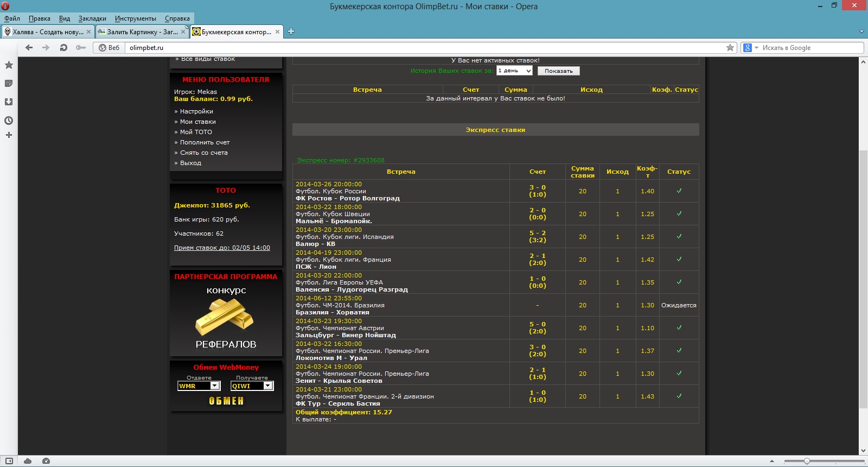This screenshot has height=467, width=868.
Task: Click the Веб address badge
Action: tap(109, 48)
